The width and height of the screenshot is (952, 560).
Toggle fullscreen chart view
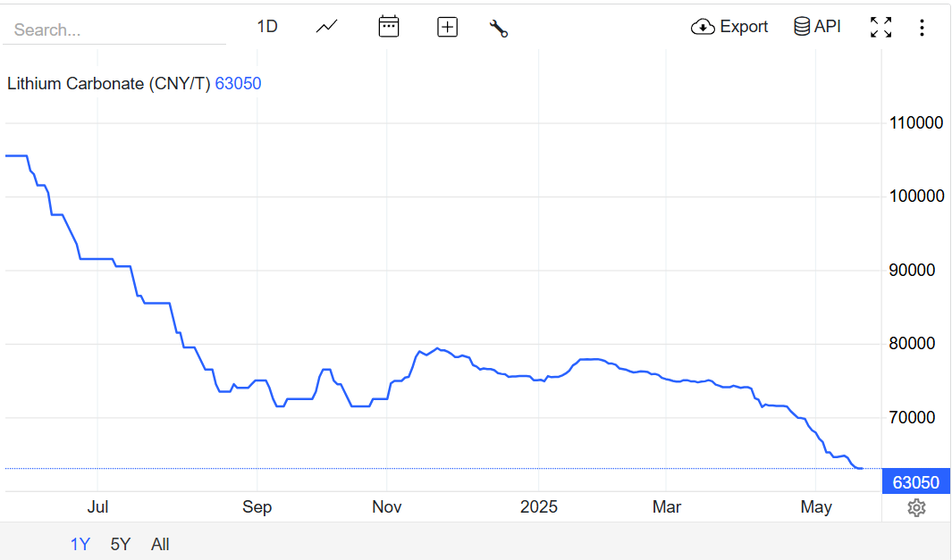point(880,27)
